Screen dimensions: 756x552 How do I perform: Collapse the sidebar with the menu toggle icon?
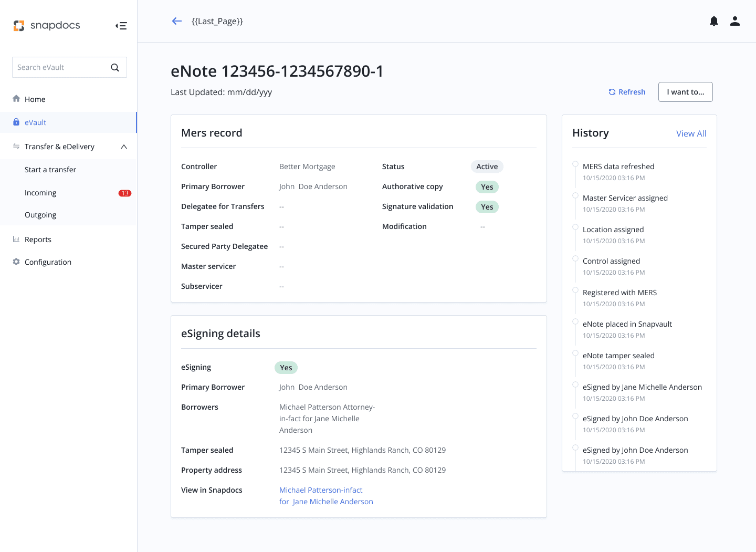(121, 26)
